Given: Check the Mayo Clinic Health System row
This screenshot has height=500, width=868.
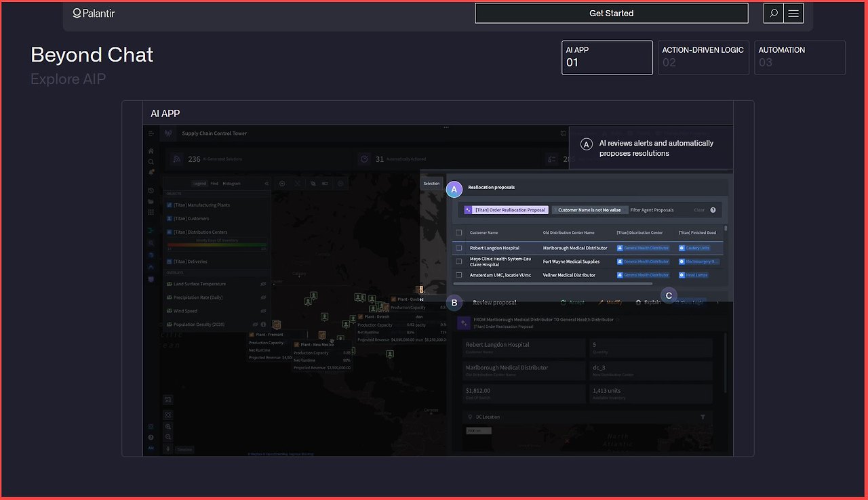Looking at the screenshot, I should (x=459, y=262).
